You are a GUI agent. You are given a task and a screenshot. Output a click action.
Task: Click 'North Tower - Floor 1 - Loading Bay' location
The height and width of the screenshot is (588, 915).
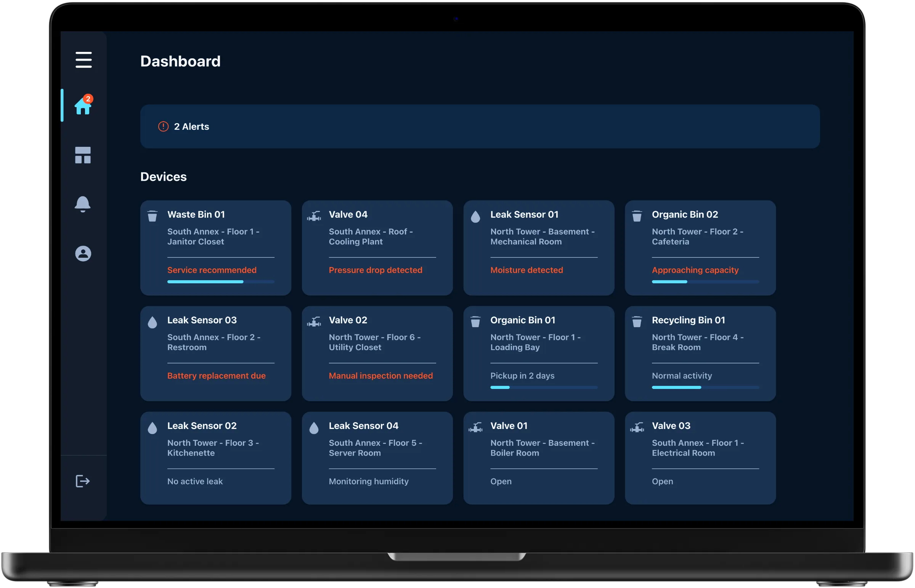pos(535,342)
